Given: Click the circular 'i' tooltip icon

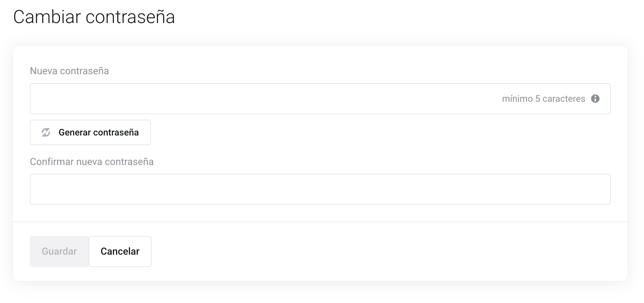Looking at the screenshot, I should 595,99.
